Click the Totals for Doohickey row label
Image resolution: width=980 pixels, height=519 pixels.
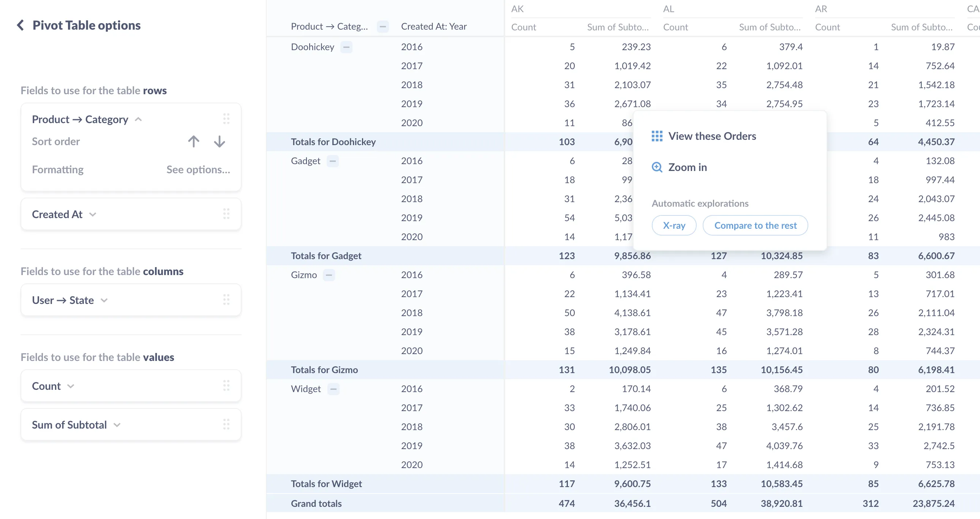pyautogui.click(x=333, y=142)
